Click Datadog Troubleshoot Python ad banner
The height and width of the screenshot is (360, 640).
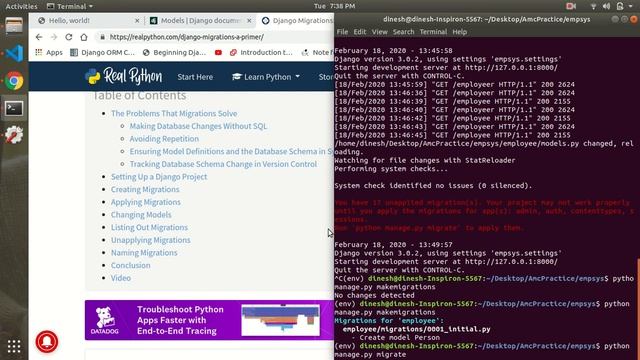(209, 320)
